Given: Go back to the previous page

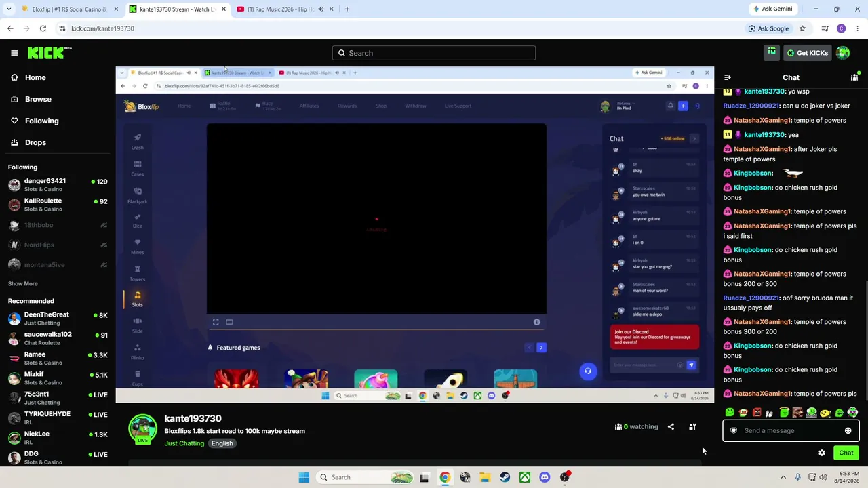Looking at the screenshot, I should [x=10, y=28].
